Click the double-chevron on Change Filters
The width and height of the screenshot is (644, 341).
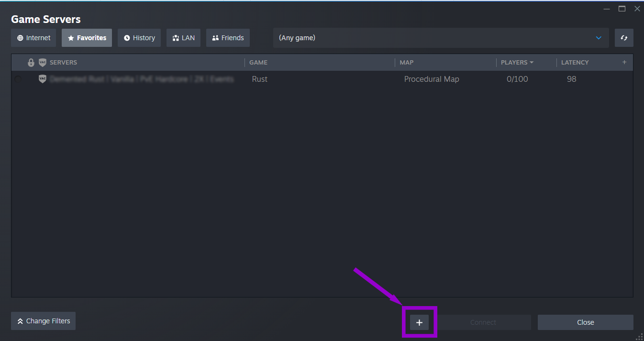point(20,321)
